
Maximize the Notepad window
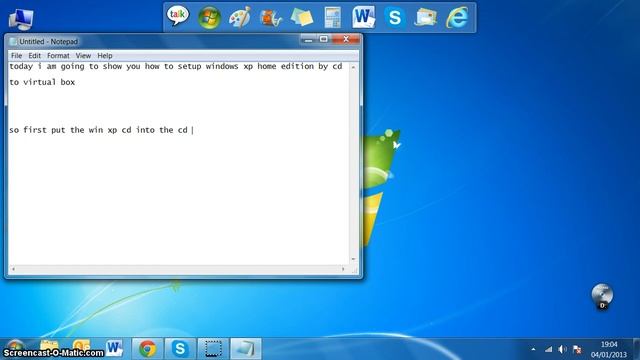[324, 40]
